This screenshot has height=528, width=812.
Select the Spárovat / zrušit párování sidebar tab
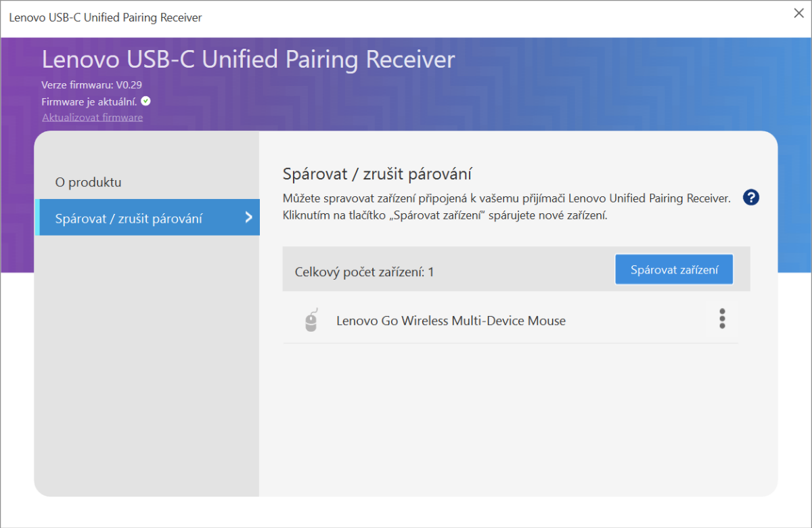[129, 219]
